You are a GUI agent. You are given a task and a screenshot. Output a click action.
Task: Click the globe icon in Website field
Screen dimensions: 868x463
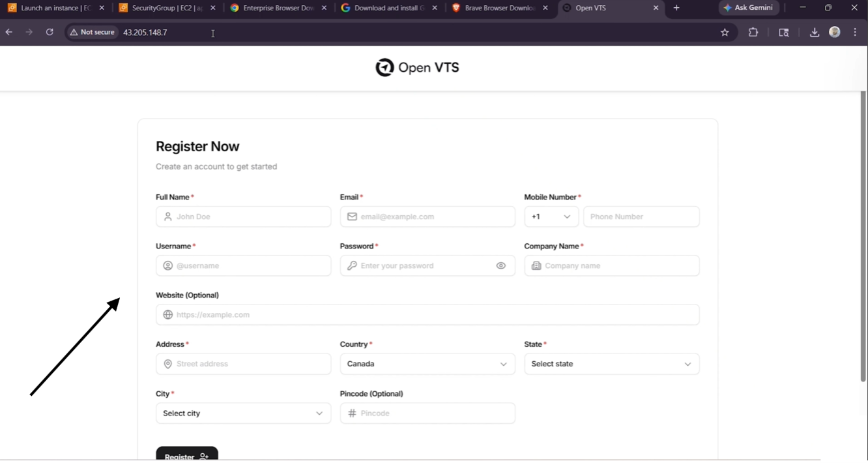(x=168, y=314)
